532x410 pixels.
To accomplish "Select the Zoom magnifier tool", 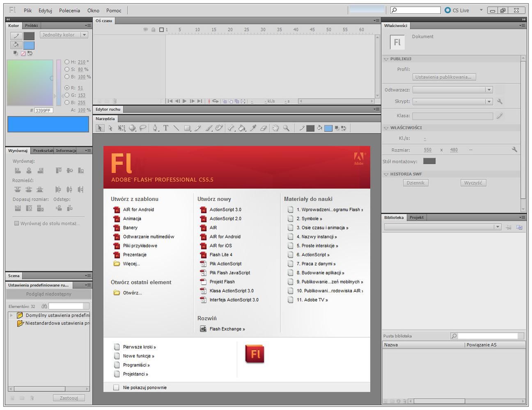I will [286, 128].
